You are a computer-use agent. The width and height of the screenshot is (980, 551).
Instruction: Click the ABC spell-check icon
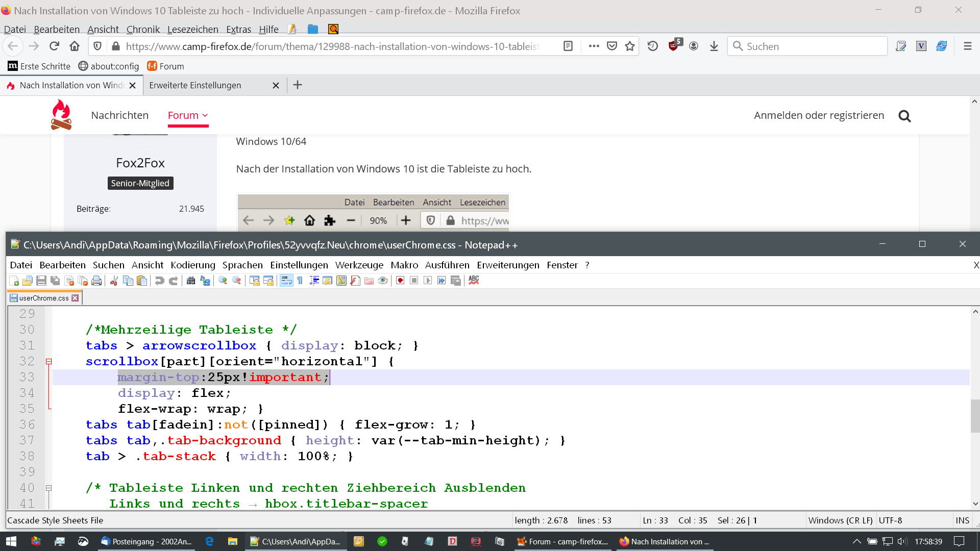point(474,280)
